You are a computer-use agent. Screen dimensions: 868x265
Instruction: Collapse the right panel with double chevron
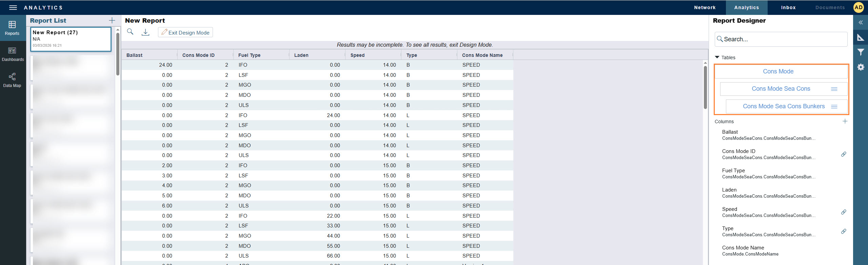pyautogui.click(x=861, y=22)
